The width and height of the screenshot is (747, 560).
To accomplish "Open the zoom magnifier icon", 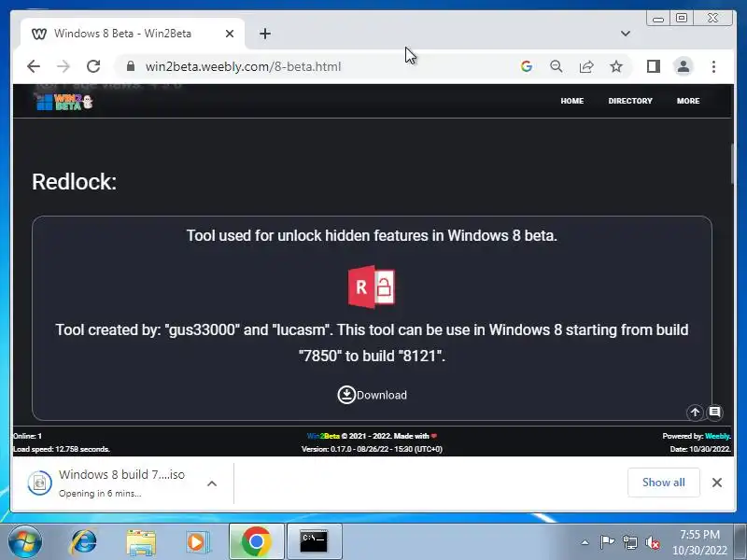I will [556, 66].
